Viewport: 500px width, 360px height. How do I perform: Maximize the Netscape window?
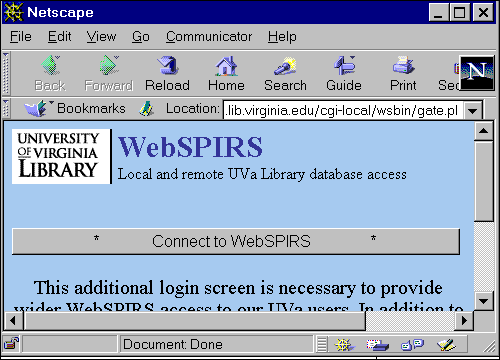[459, 13]
